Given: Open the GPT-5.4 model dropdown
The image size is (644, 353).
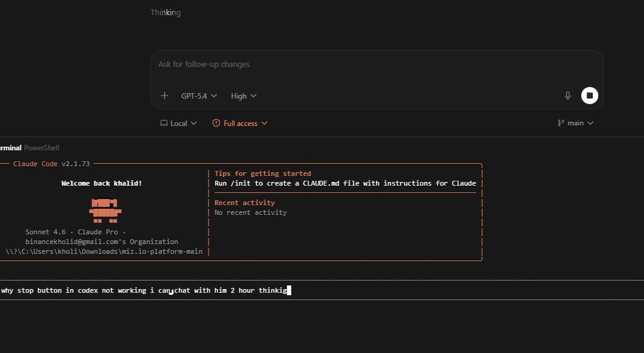Looking at the screenshot, I should (199, 96).
